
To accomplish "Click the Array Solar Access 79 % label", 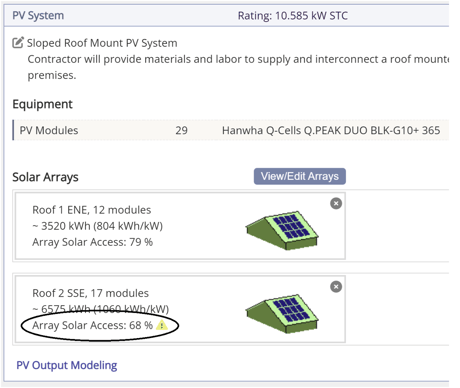I will click(93, 242).
